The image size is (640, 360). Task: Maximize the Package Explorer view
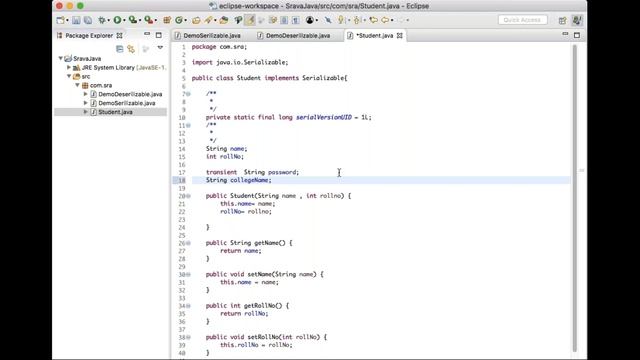point(158,35)
